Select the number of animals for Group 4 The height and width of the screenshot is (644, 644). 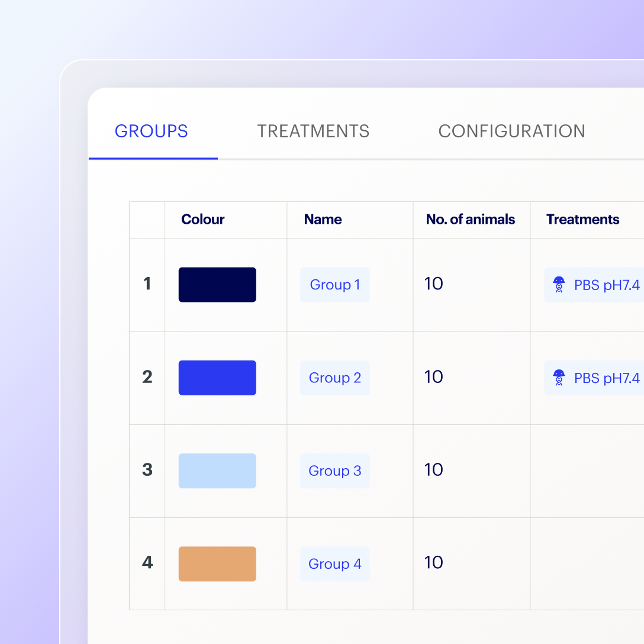[x=433, y=563]
